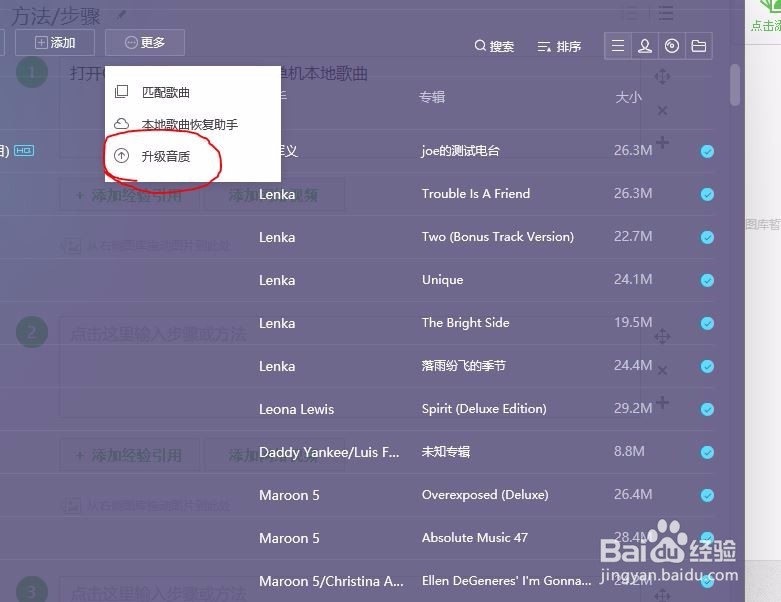The width and height of the screenshot is (781, 602).
Task: Open the 更多 menu button
Action: (145, 43)
